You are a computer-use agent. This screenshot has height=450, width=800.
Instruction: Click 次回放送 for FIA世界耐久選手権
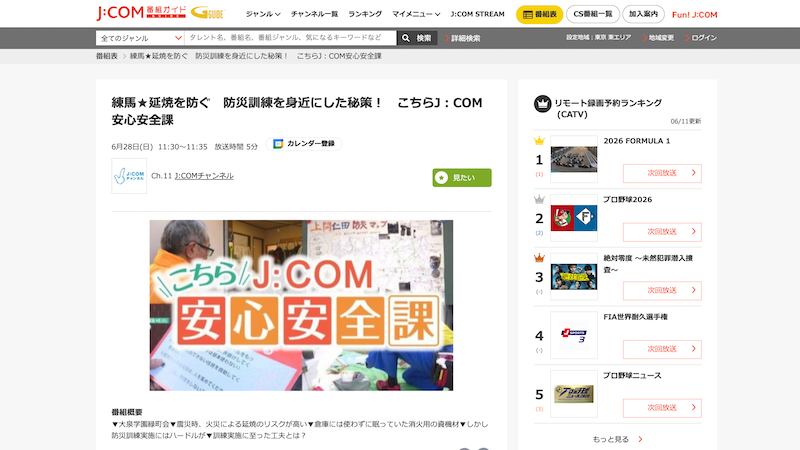tap(662, 349)
